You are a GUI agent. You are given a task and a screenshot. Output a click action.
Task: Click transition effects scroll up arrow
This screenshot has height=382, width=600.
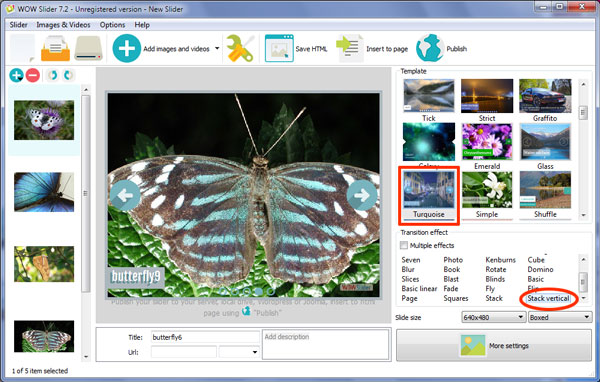tap(583, 259)
